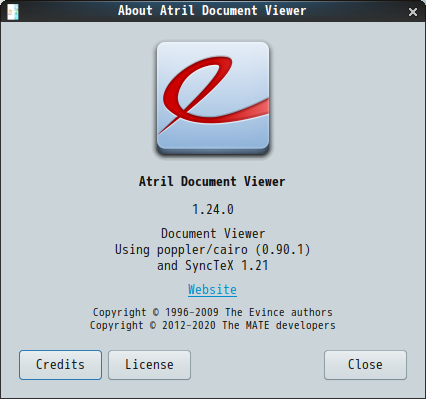Screen dimensions: 426x399
Task: Click the bold 'Atril Document Viewer' heading
Action: [212, 182]
